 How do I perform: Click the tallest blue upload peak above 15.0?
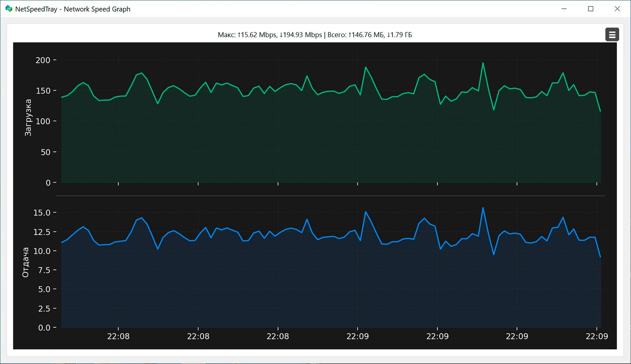(x=483, y=208)
